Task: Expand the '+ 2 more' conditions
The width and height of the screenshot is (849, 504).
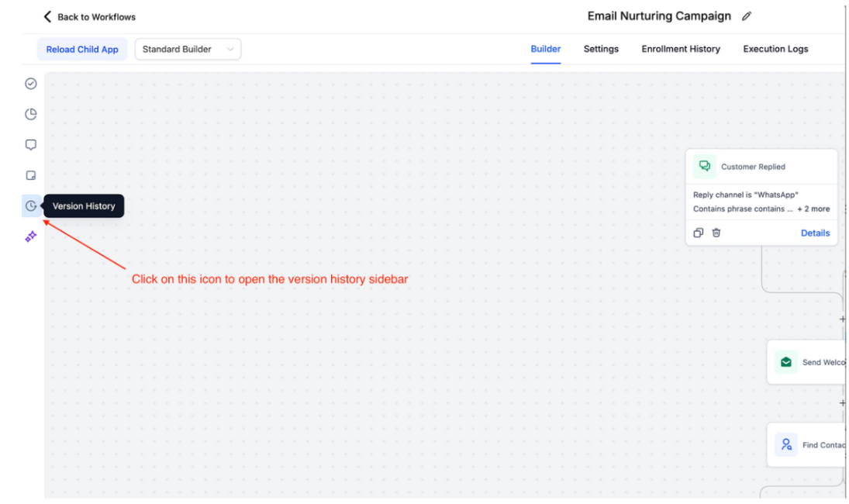Action: pyautogui.click(x=813, y=209)
